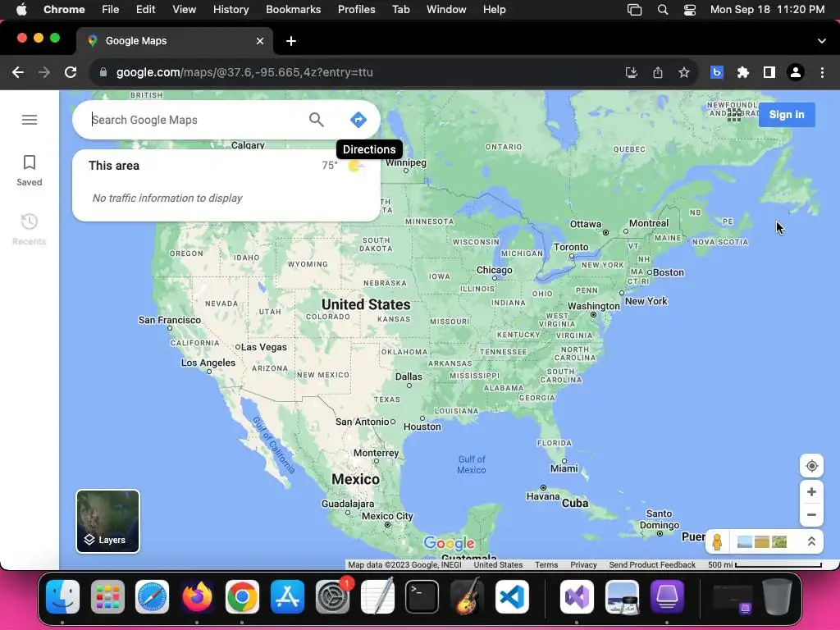Open the Layers satellite thumbnail
Image resolution: width=840 pixels, height=630 pixels.
[107, 521]
